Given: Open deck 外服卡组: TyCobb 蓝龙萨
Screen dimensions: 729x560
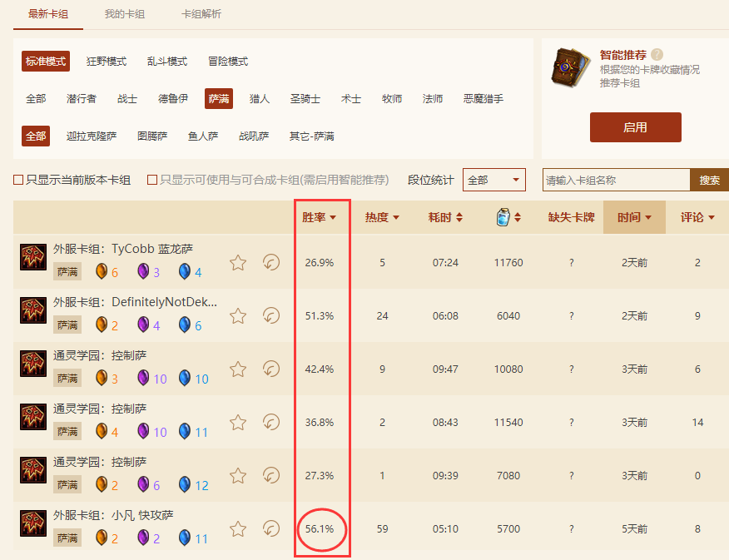Looking at the screenshot, I should (122, 249).
